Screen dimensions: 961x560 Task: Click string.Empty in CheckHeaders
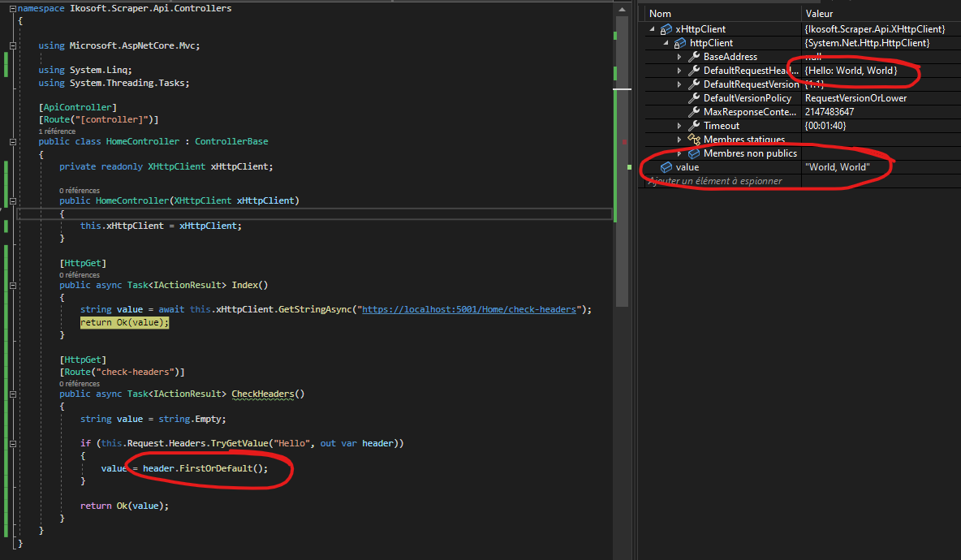click(x=192, y=419)
